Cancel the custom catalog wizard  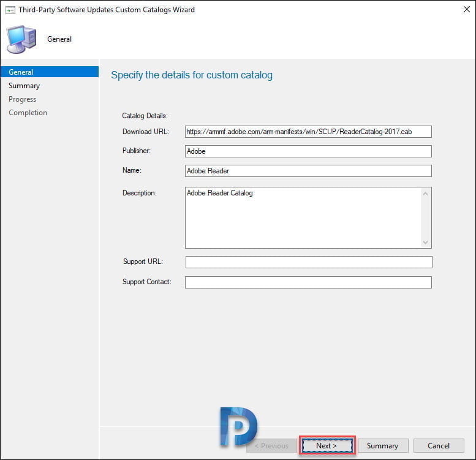(x=439, y=445)
